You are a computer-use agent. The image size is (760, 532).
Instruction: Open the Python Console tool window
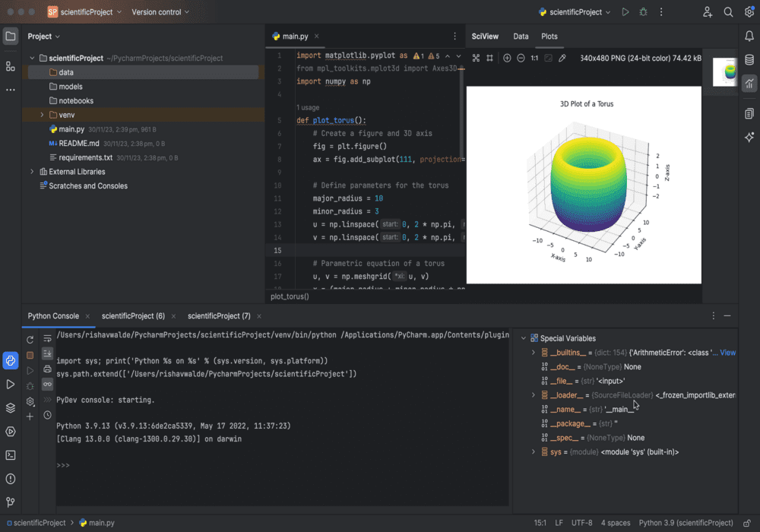point(11,360)
